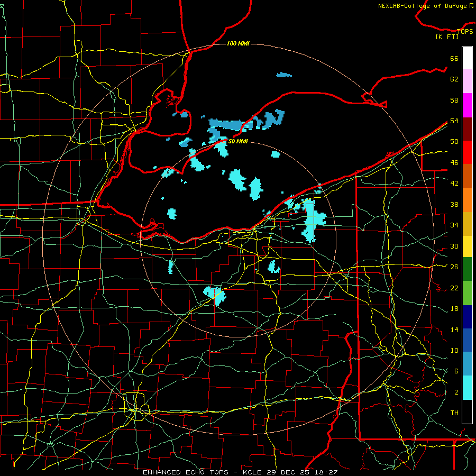Click the 'ENHANCED ECHO TOPS - KCLE' caption text
This screenshot has width=476, height=476.
pyautogui.click(x=204, y=472)
